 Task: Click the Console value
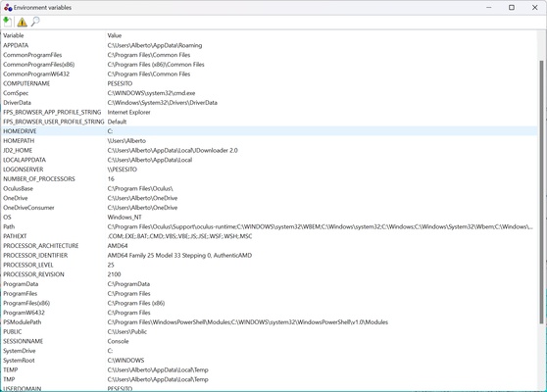click(118, 341)
